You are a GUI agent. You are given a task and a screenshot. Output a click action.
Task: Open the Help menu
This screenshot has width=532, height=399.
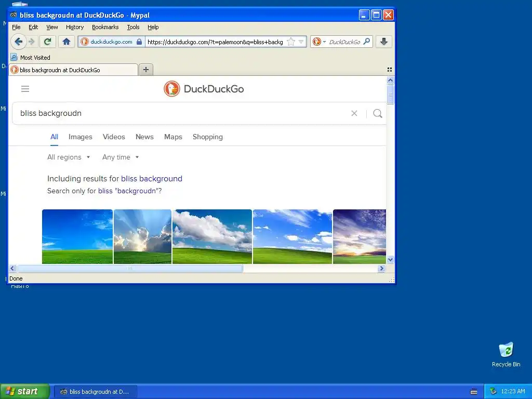coord(153,27)
